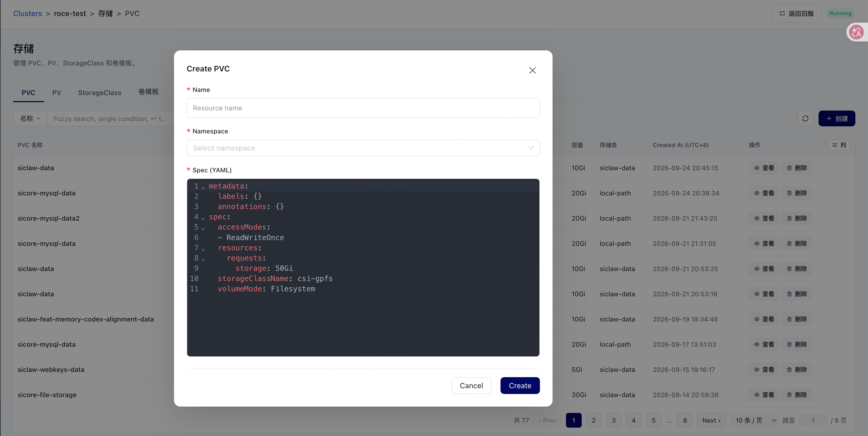Image resolution: width=868 pixels, height=436 pixels.
Task: Open the 列 column settings button
Action: 839,145
